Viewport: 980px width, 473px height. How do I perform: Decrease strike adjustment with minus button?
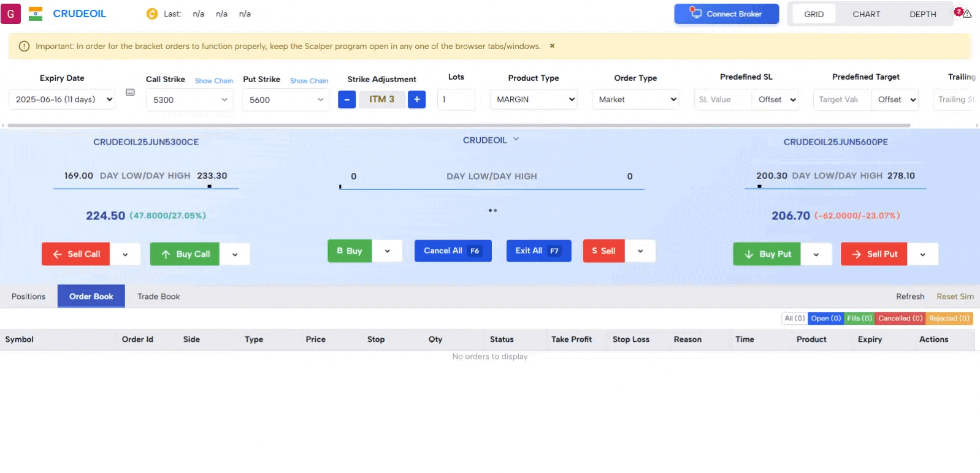(x=346, y=99)
